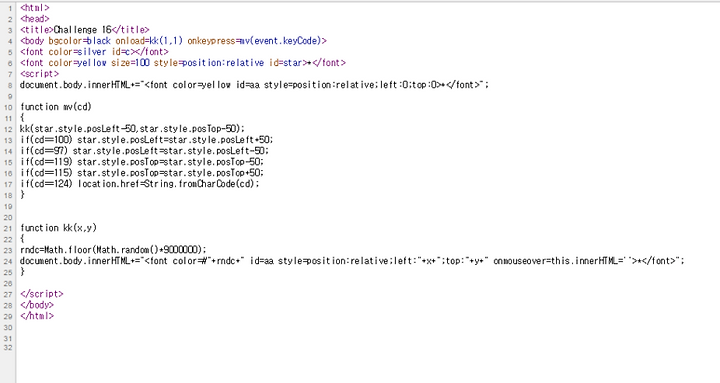Click the font color=silver id=c line
The height and width of the screenshot is (383, 720).
pyautogui.click(x=94, y=52)
